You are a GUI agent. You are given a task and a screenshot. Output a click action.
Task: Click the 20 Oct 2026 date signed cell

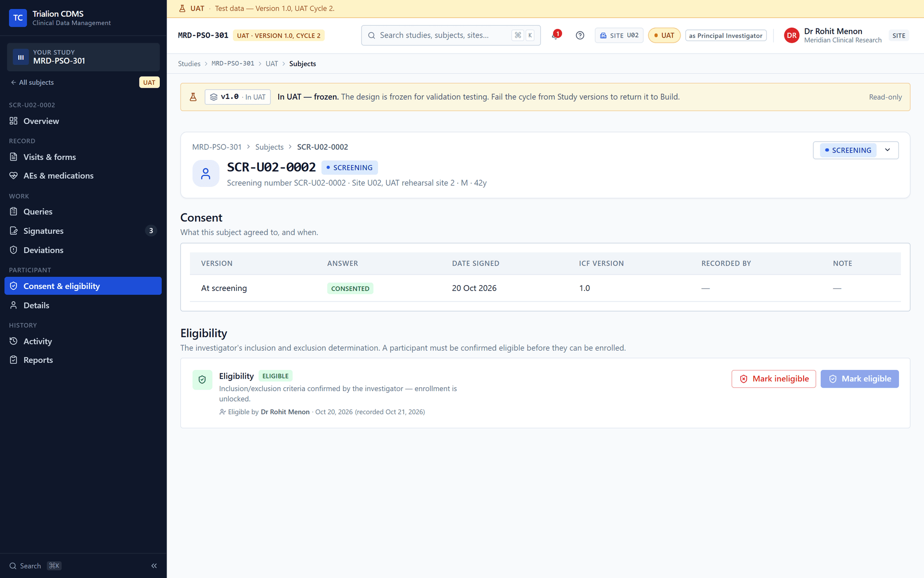[x=474, y=288]
